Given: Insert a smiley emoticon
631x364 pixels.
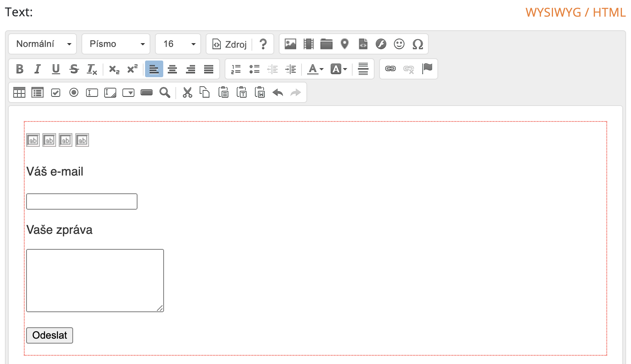Looking at the screenshot, I should 399,44.
